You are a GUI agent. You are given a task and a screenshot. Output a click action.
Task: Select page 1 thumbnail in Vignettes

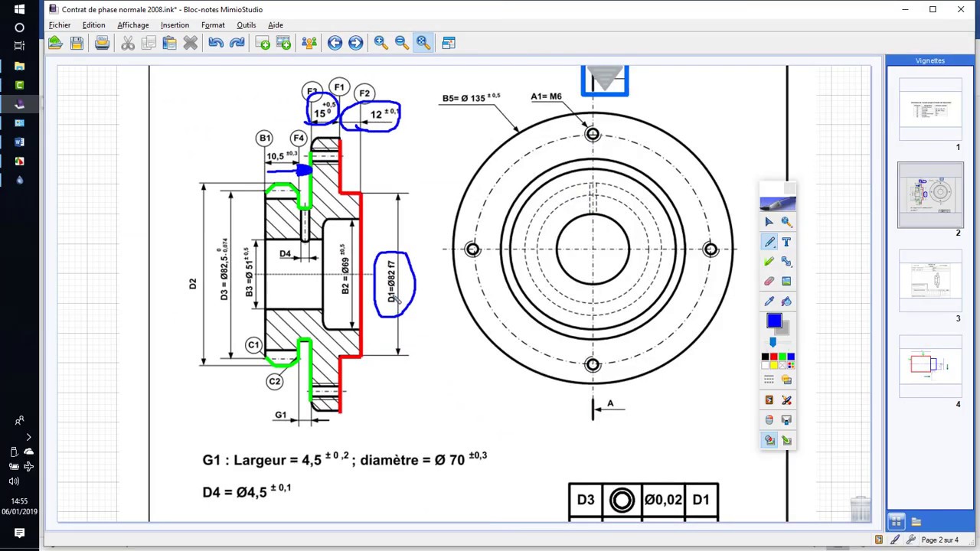click(930, 109)
